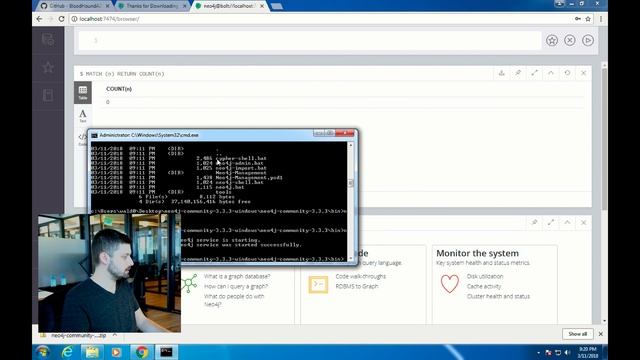
Task: Open the Neo4j database information sidebar icon
Action: click(x=48, y=40)
